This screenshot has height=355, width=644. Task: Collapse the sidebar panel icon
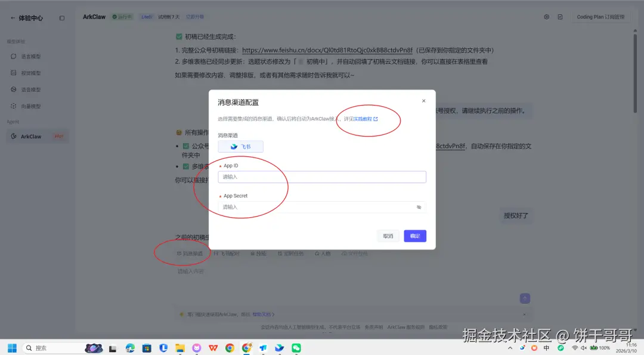(x=62, y=18)
